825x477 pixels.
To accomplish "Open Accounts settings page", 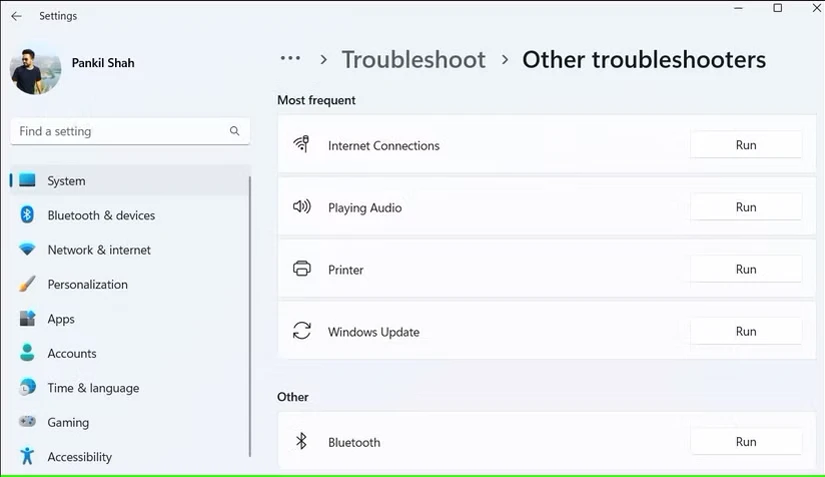I will click(x=130, y=353).
